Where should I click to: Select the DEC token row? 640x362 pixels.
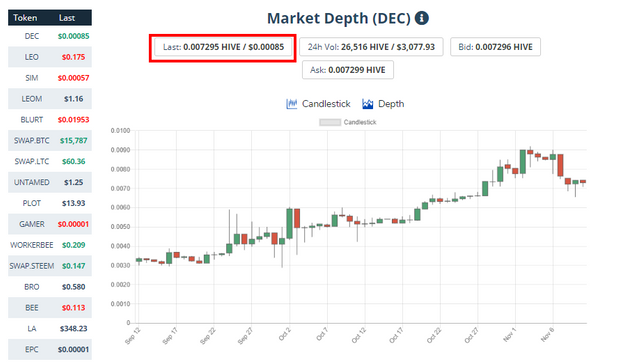(x=50, y=36)
